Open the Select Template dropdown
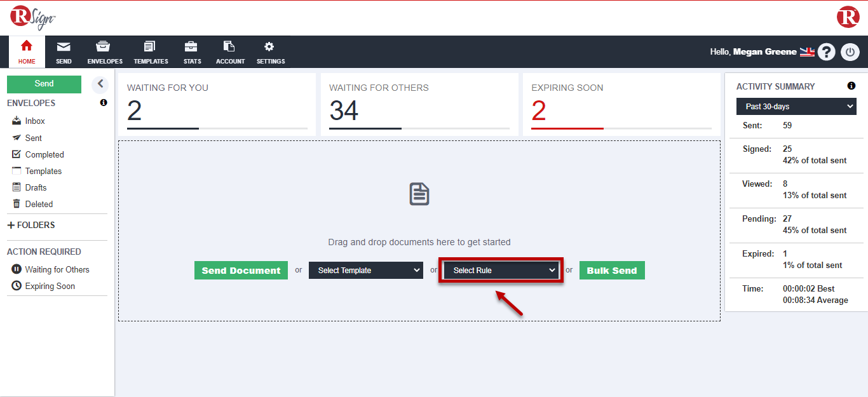This screenshot has height=397, width=868. [x=366, y=271]
